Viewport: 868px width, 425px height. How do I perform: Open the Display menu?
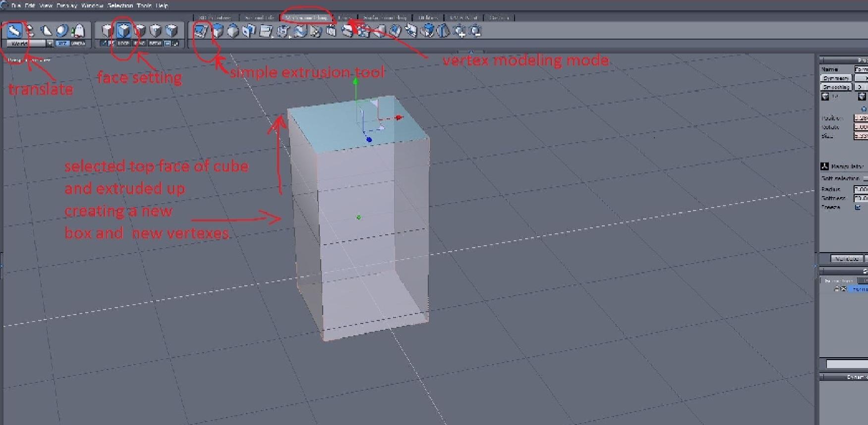click(x=66, y=5)
